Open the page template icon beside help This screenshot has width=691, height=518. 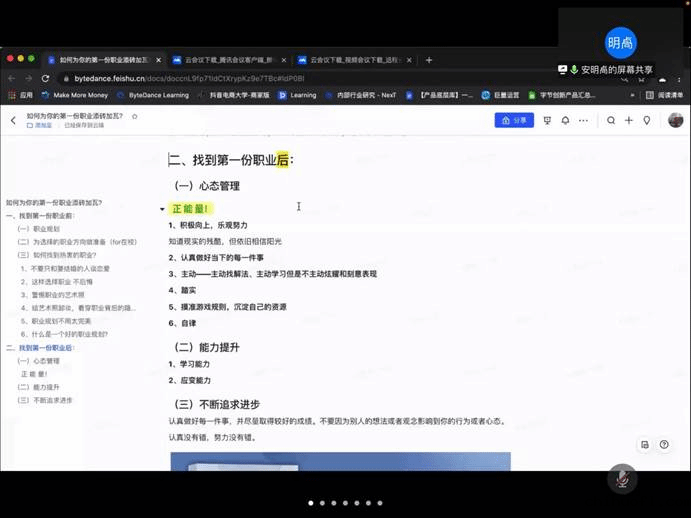(645, 444)
